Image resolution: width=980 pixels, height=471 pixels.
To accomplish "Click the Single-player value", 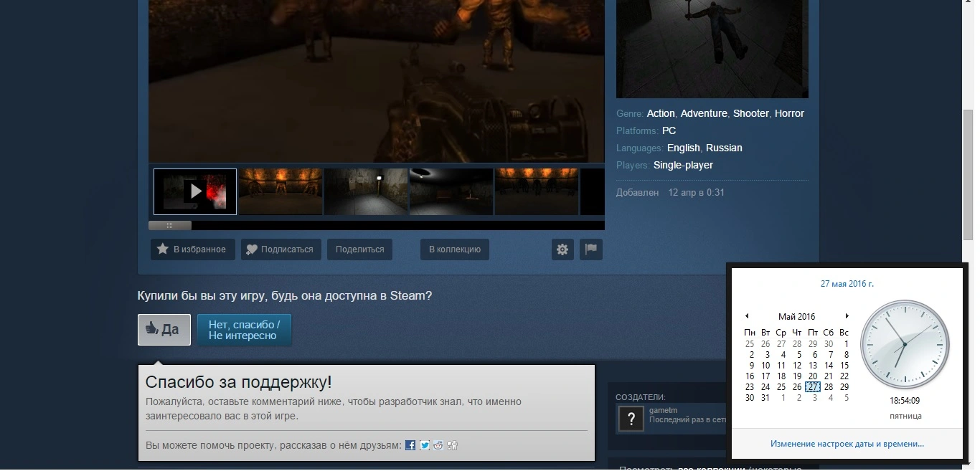I will coord(683,165).
